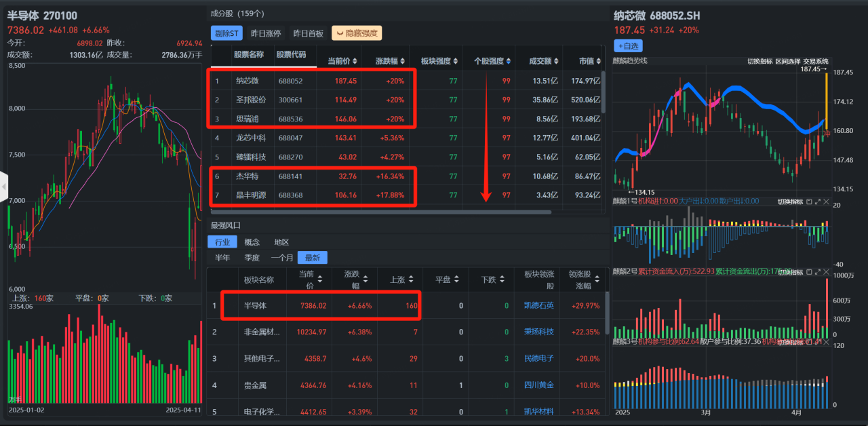Sort 最强风口 table by 上涨 arrows

412,279
